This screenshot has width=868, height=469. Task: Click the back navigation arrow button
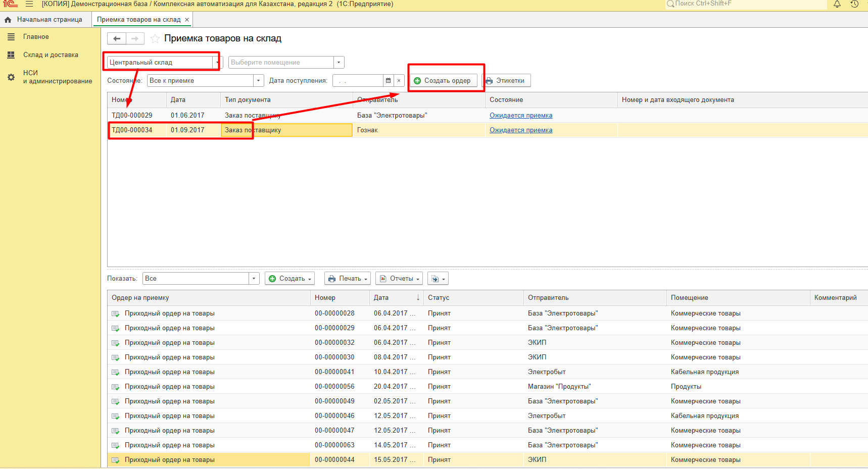(x=117, y=39)
